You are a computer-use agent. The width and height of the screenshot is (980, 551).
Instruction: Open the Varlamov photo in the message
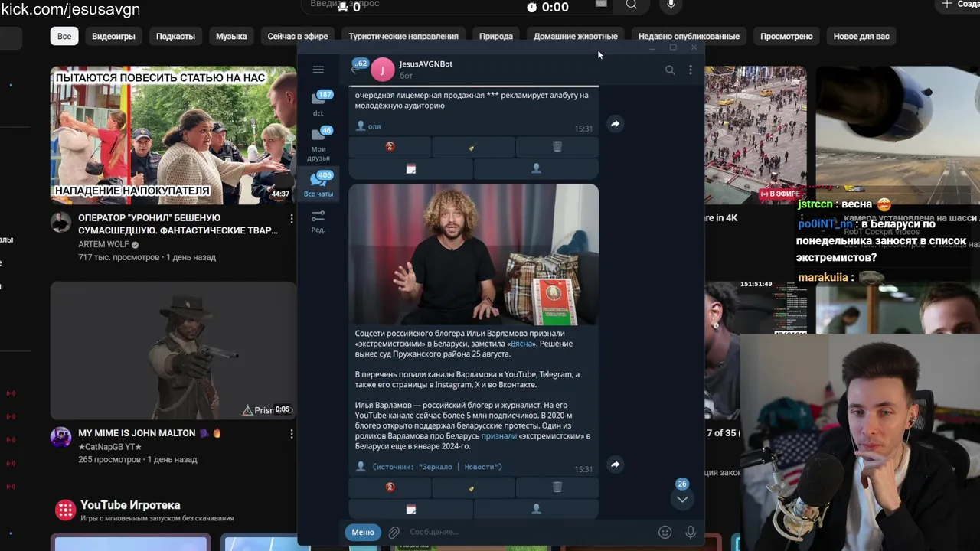tap(473, 254)
